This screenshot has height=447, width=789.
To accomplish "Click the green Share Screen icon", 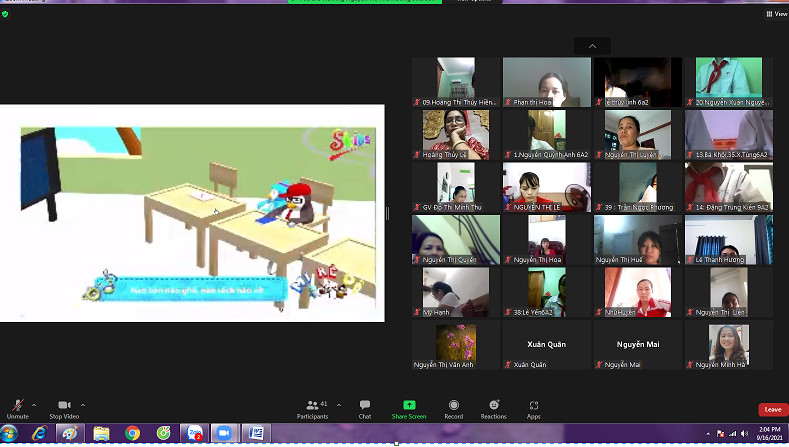I will (x=408, y=408).
